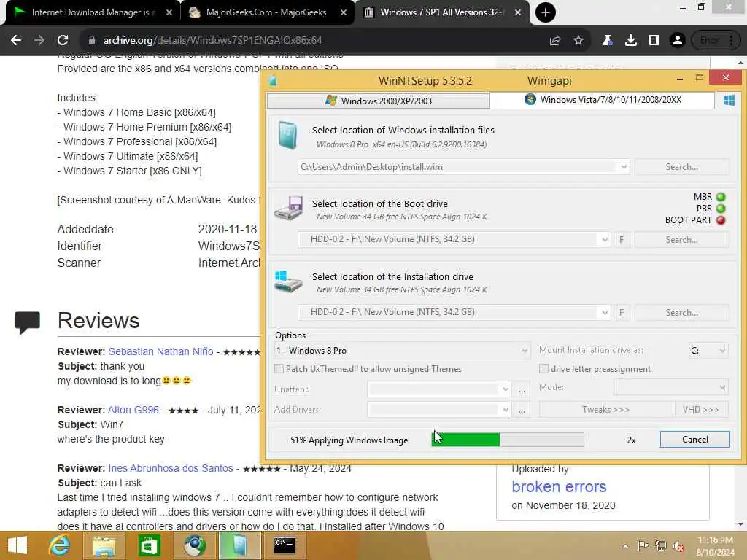The image size is (747, 560).
Task: Toggle Patch UxTheme.dll checkbox
Action: [279, 369]
